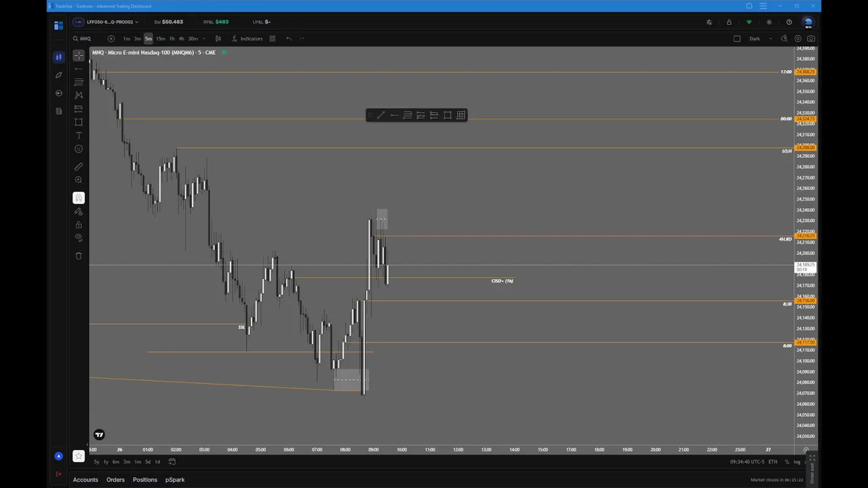Open the pSpark tab
The width and height of the screenshot is (868, 488).
tap(175, 480)
